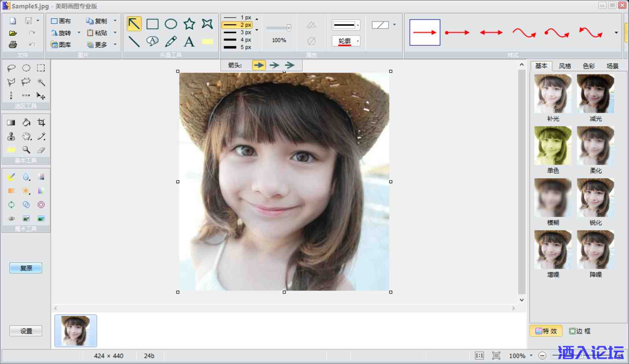Image resolution: width=629 pixels, height=364 pixels.
Task: Select the crop tool
Action: pyautogui.click(x=41, y=122)
